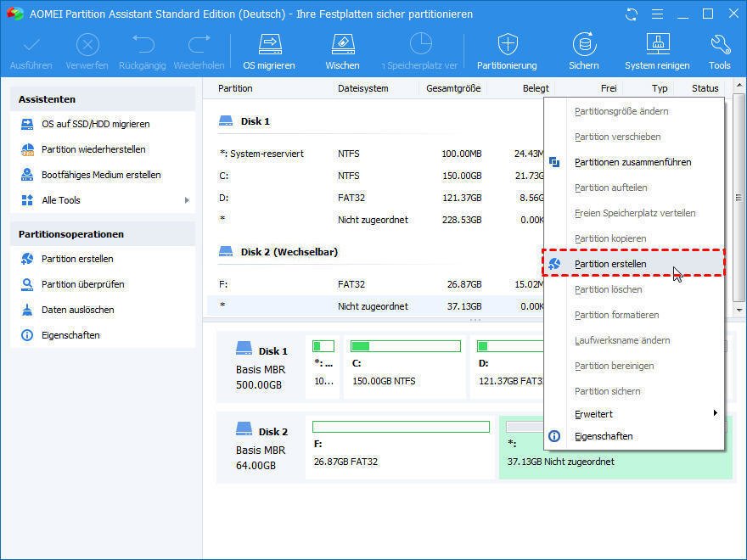This screenshot has height=560, width=747.
Task: Click Disk 2 Basis MBR 64.00GB label
Action: (x=261, y=448)
